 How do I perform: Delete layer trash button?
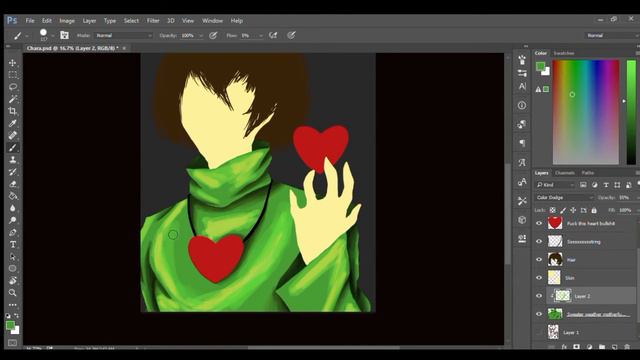pyautogui.click(x=627, y=347)
